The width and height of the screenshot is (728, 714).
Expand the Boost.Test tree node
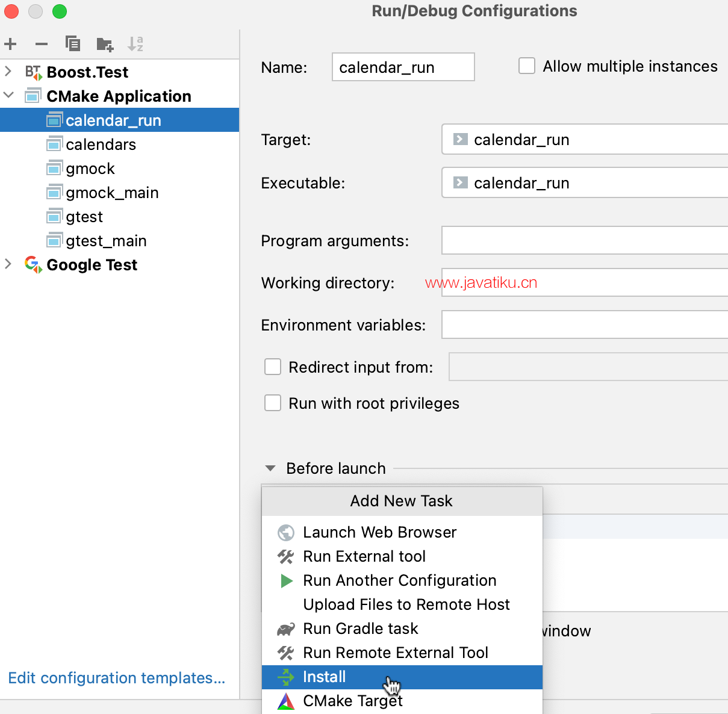(x=8, y=71)
